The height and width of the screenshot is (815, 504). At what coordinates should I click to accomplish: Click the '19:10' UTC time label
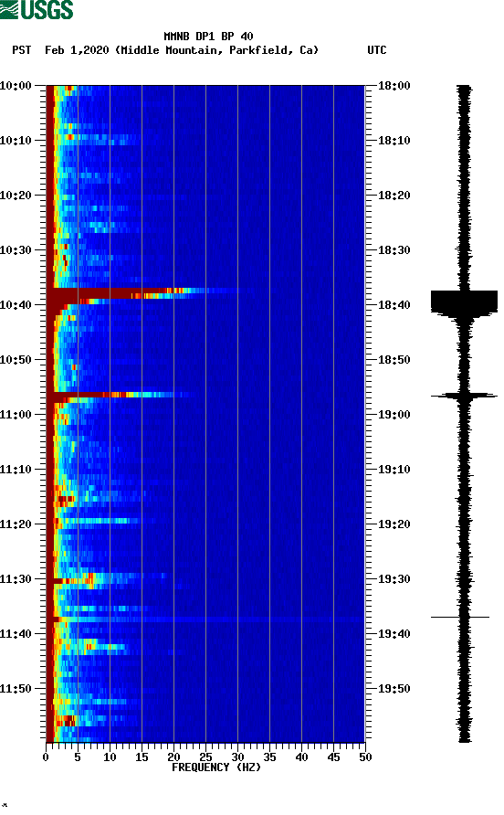[x=394, y=470]
